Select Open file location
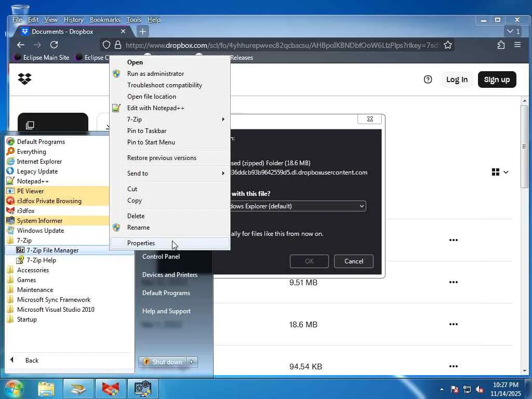The image size is (532, 399). point(170,96)
